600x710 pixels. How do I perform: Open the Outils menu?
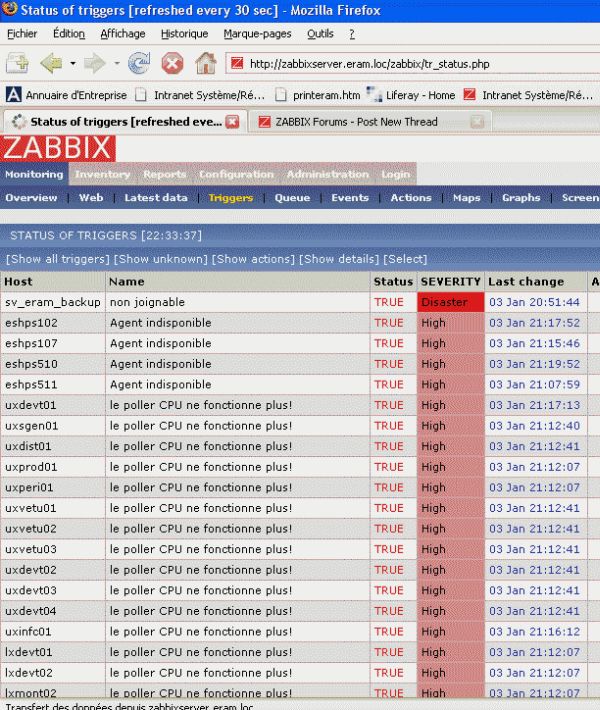coord(320,34)
